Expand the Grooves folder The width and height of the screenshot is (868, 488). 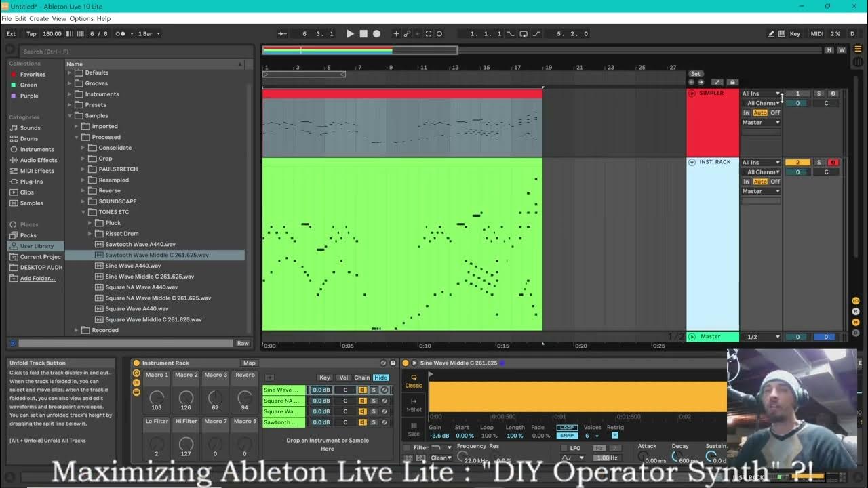[69, 83]
